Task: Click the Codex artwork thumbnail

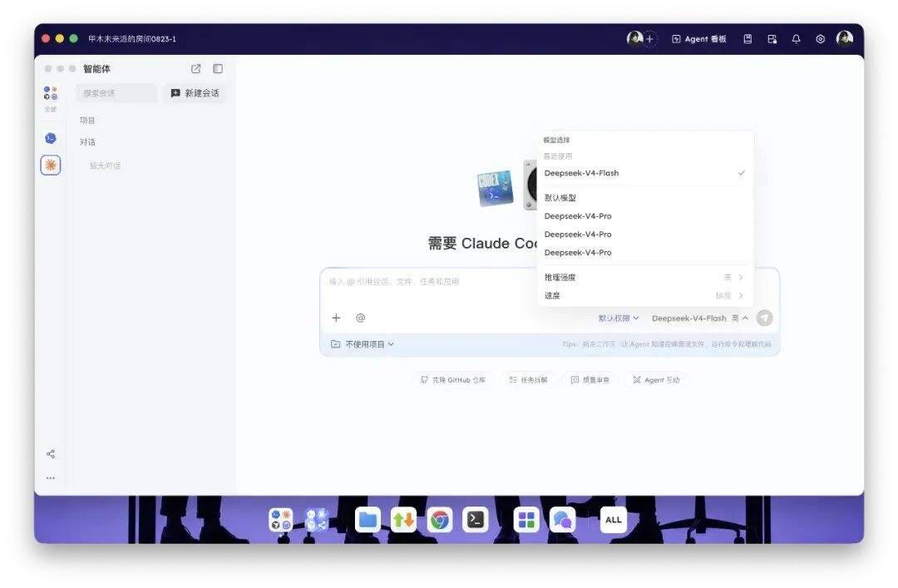Action: click(495, 188)
